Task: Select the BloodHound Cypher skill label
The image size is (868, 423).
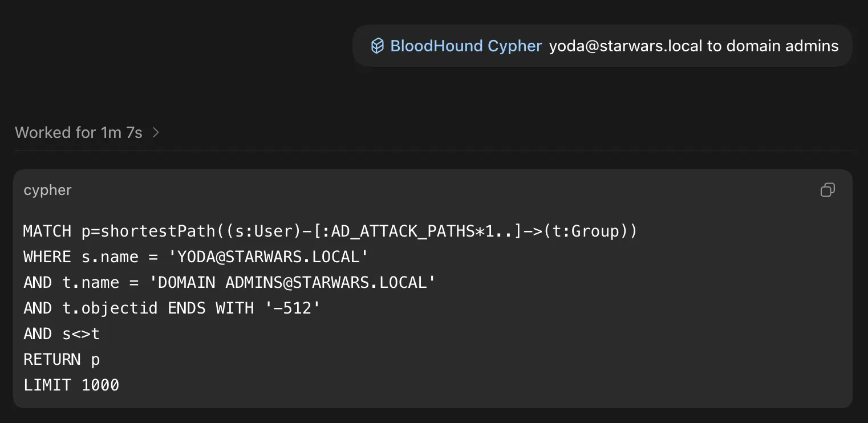Action: [465, 46]
